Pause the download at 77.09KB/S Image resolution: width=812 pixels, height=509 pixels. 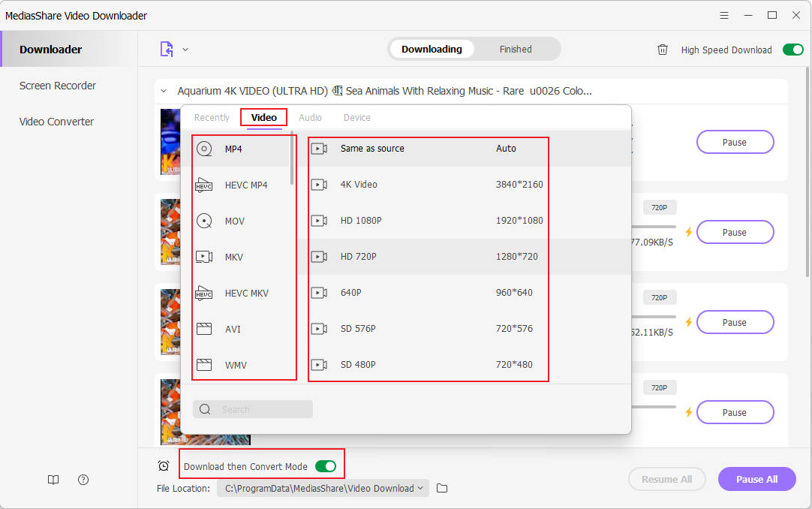coord(735,232)
